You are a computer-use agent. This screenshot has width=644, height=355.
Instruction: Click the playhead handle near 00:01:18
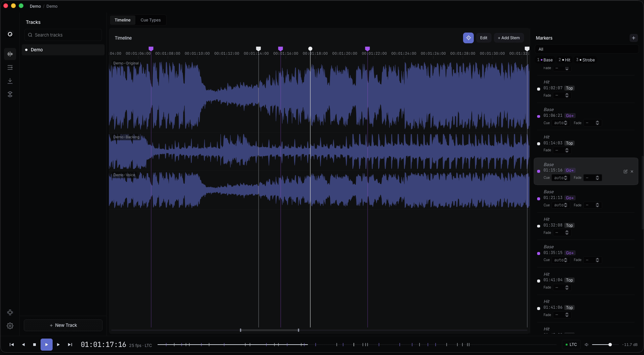click(x=310, y=49)
